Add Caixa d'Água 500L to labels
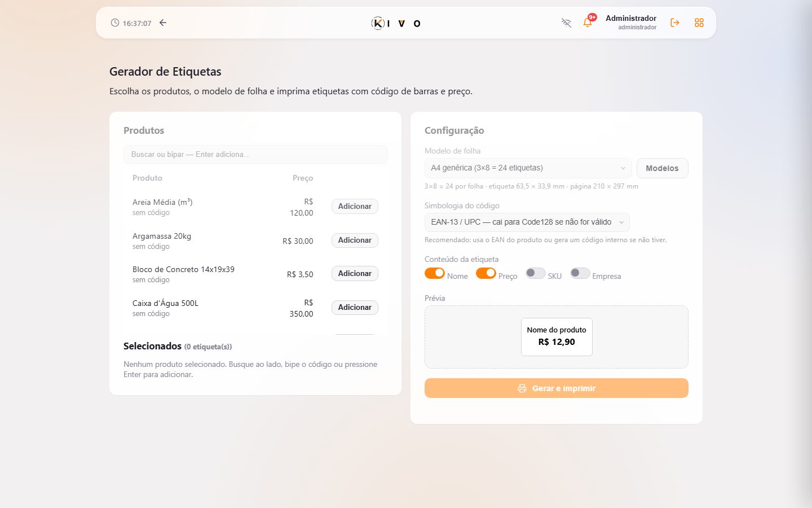The height and width of the screenshot is (508, 812). click(x=355, y=308)
